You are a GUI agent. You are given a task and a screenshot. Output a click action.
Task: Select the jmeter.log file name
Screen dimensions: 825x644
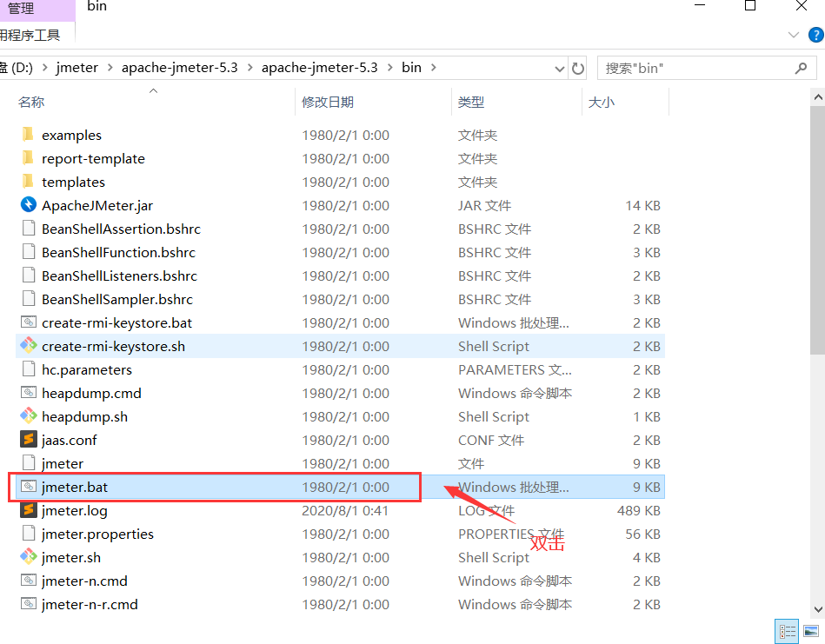click(75, 510)
